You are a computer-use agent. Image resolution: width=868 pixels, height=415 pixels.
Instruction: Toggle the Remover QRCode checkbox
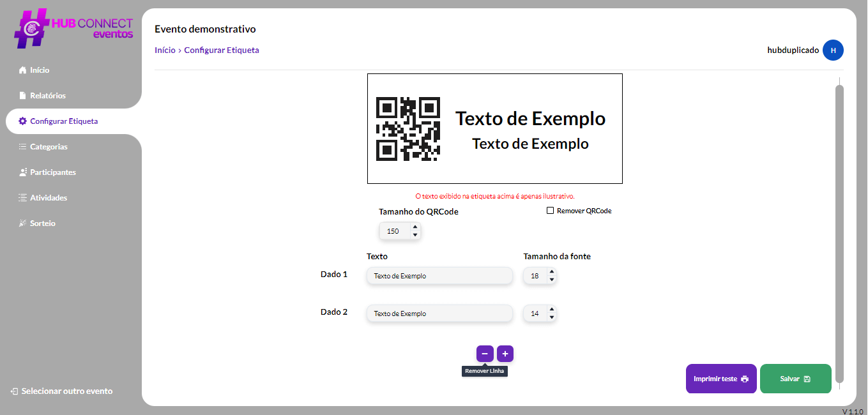click(550, 211)
